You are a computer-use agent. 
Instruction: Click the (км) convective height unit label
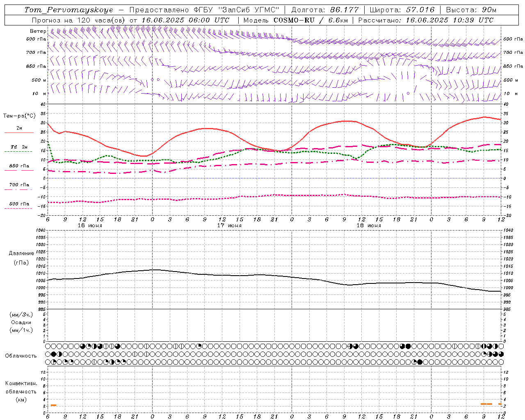(21, 399)
